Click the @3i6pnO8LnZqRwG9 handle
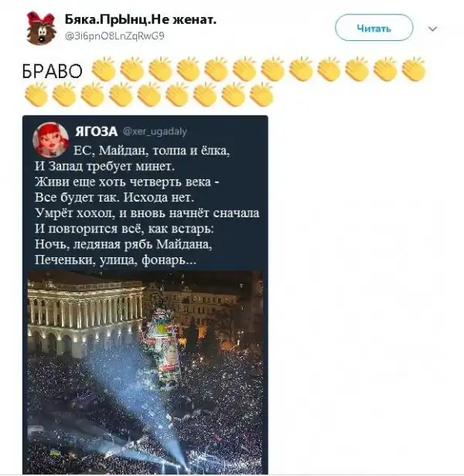 coord(114,36)
